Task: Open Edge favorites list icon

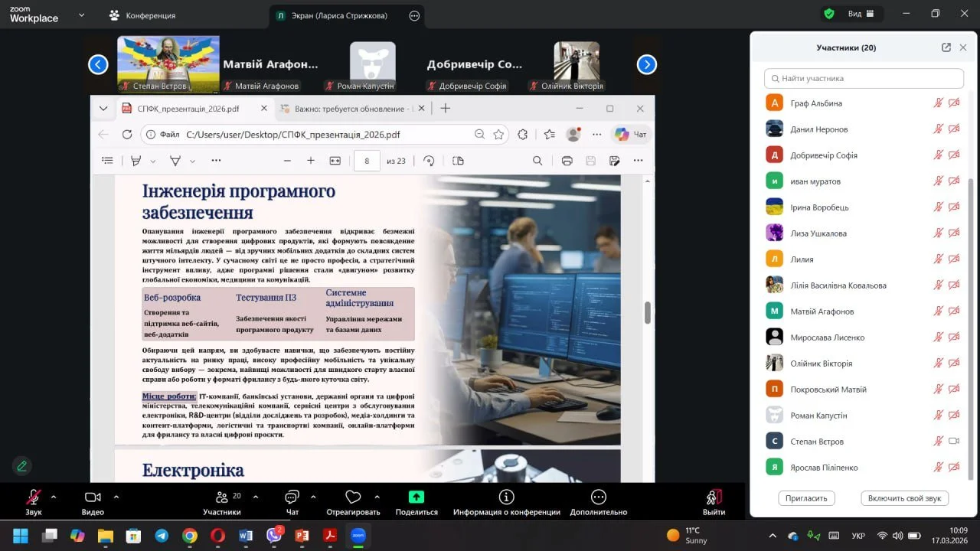Action: coord(549,135)
